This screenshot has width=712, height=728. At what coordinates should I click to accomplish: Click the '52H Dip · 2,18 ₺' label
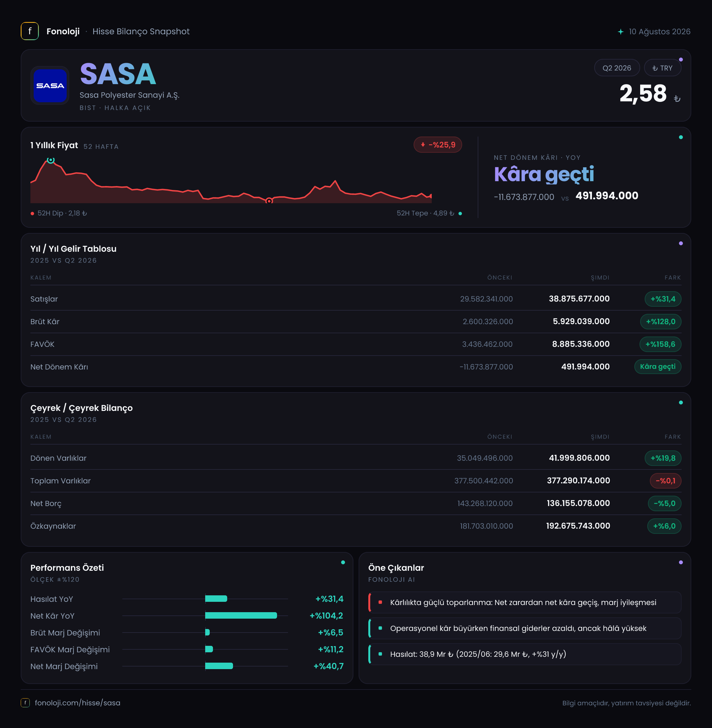click(62, 213)
